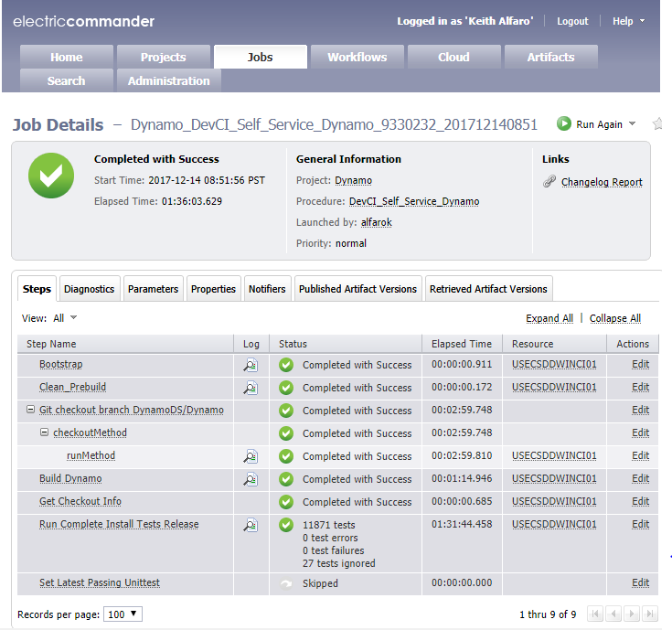Open log icon for Build Dynamo step
Viewport: 672px width, 630px height.
pos(250,479)
